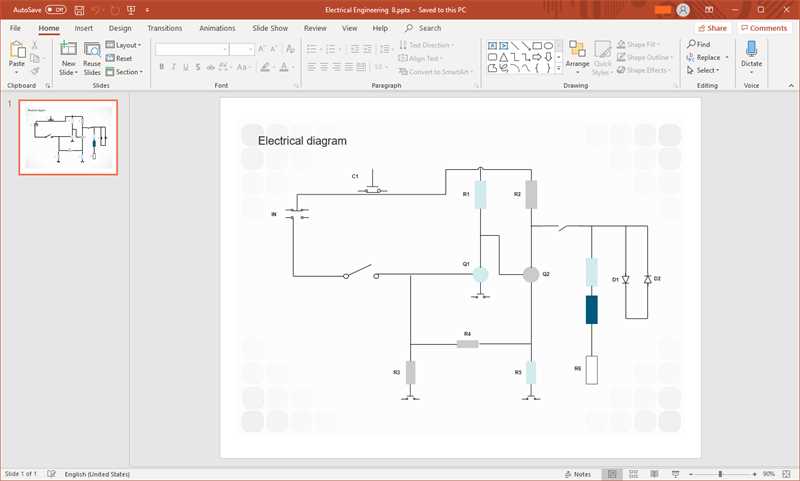
Task: Select the Right Arrow shape in gallery
Action: point(537,57)
